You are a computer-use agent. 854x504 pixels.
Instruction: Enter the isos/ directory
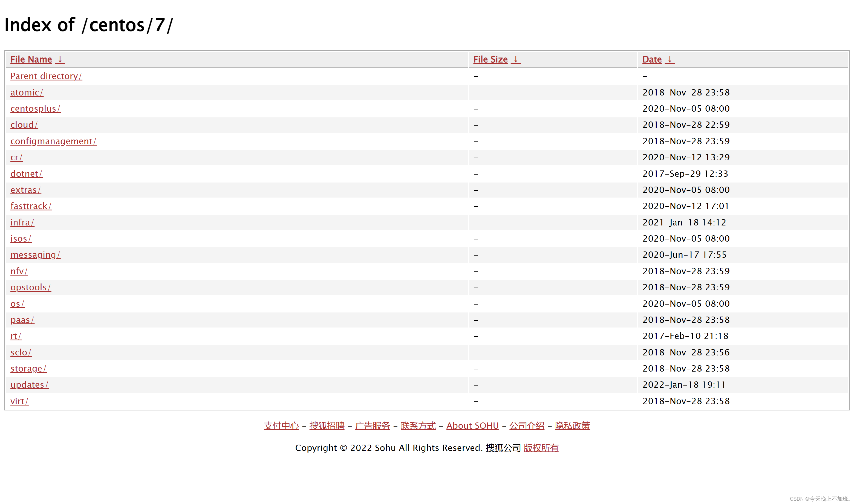[21, 238]
